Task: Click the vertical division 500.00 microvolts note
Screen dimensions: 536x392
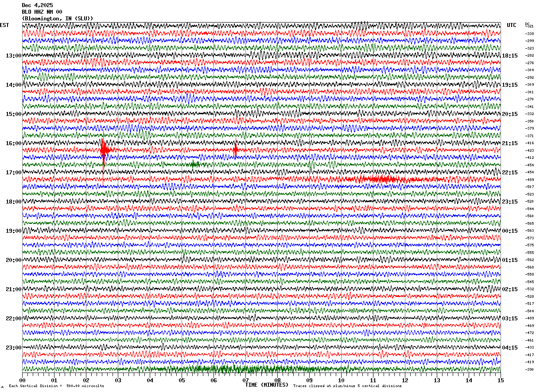Action: [56, 386]
